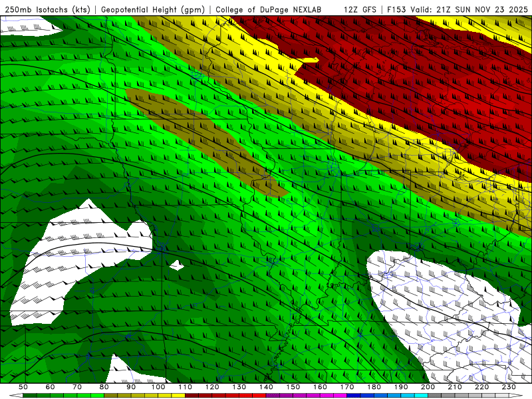Pick the darkest green swatch at 50 kts
The image size is (532, 399).
(29, 395)
